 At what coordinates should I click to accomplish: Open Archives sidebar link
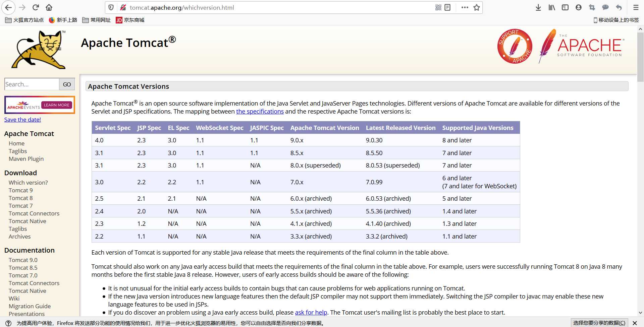(x=19, y=237)
